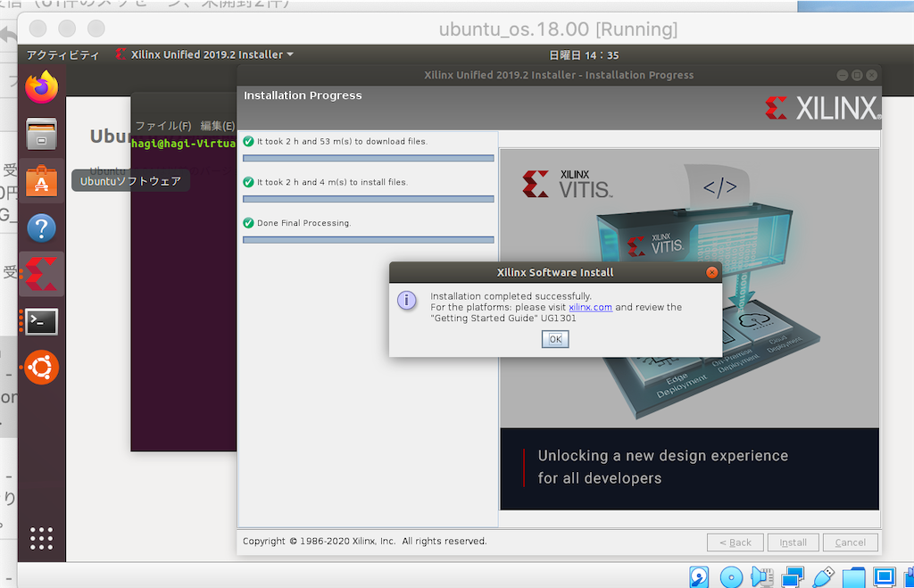Open the アクティビティ activities overview
The width and height of the screenshot is (914, 588).
click(62, 54)
